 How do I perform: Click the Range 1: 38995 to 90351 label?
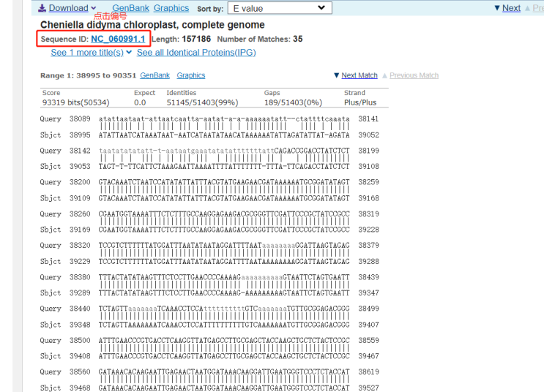point(88,75)
